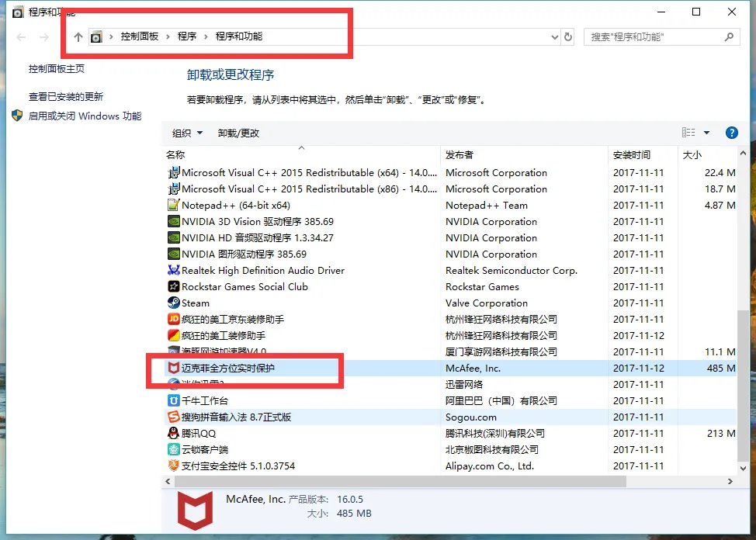756x540 pixels.
Task: Open Help via the blue question mark icon
Action: click(731, 132)
